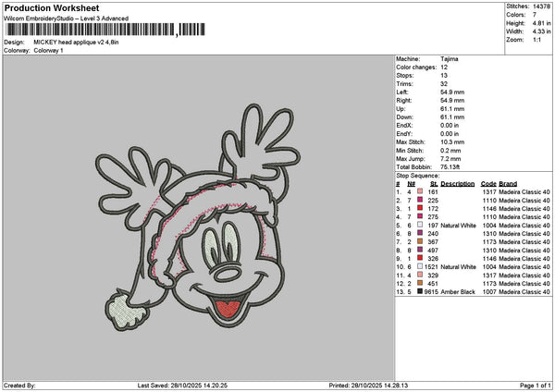Click the 'EndX:' label
Screen dimensions: 555x392
click(x=404, y=126)
